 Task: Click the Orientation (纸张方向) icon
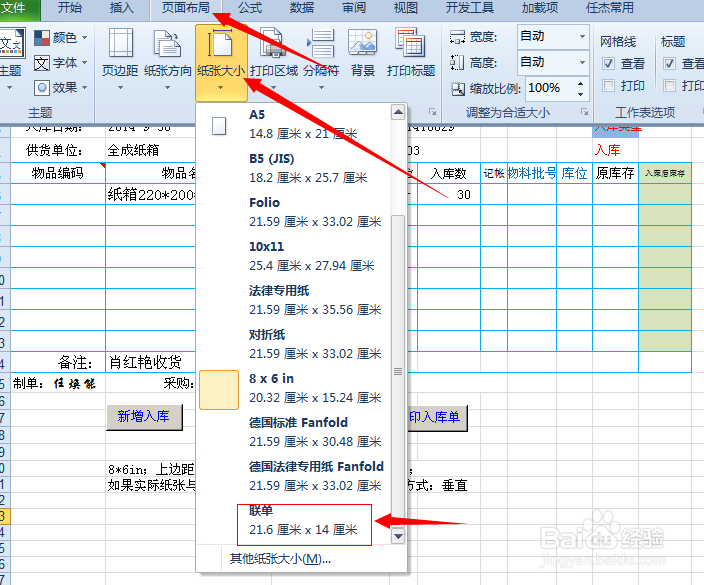coord(167,43)
